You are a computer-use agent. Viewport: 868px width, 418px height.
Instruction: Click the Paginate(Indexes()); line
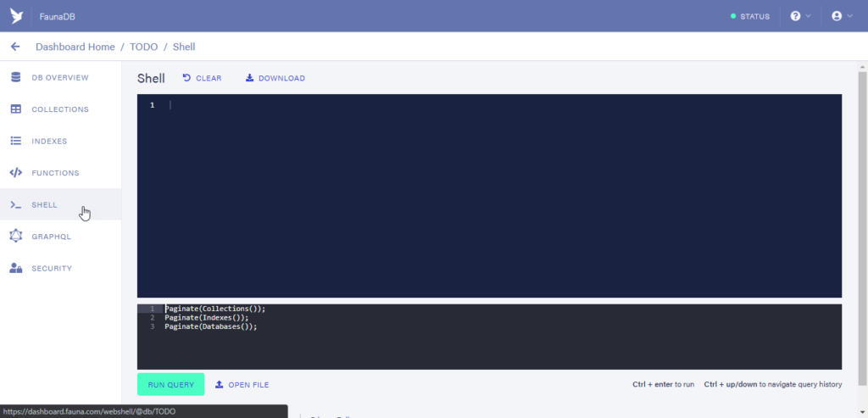[207, 318]
